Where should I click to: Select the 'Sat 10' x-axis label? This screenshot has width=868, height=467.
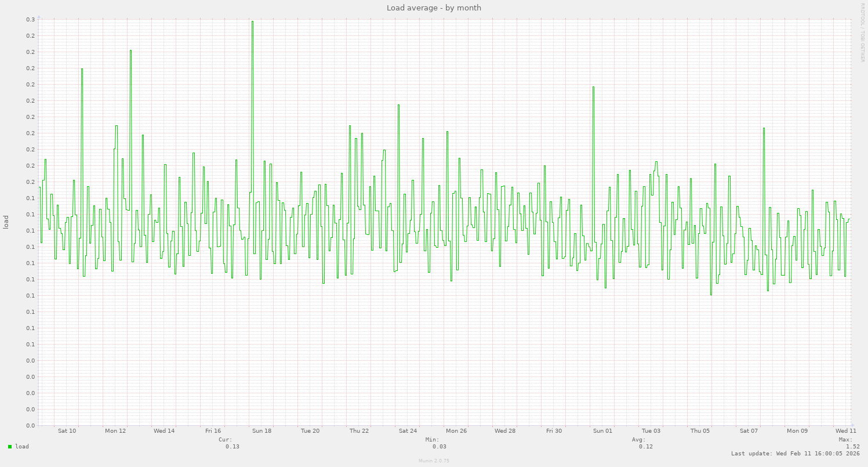66,431
